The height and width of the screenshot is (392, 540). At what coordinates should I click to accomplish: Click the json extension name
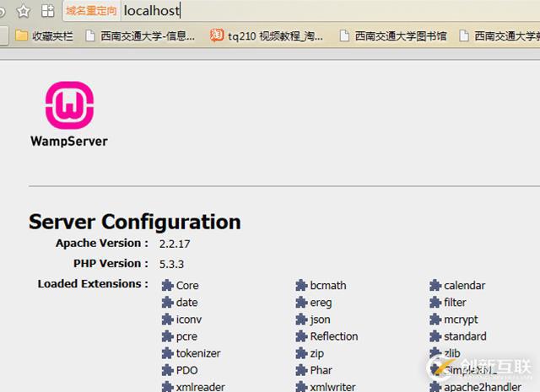coord(321,320)
